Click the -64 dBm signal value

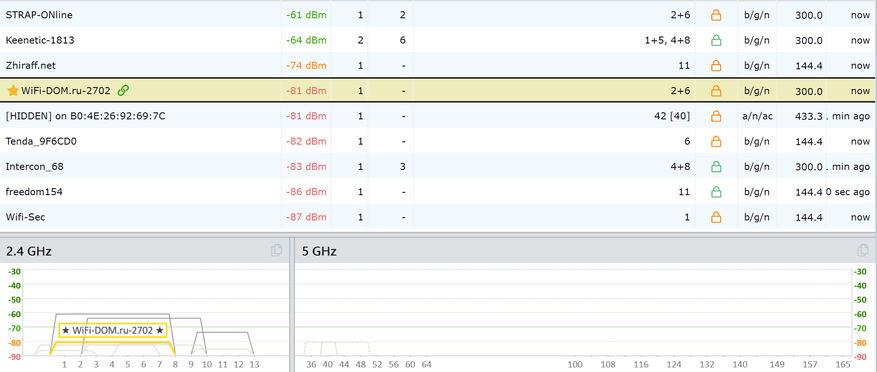click(x=306, y=40)
